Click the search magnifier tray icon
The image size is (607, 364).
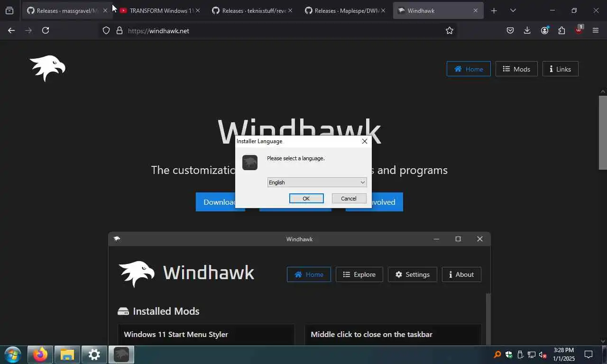point(497,355)
